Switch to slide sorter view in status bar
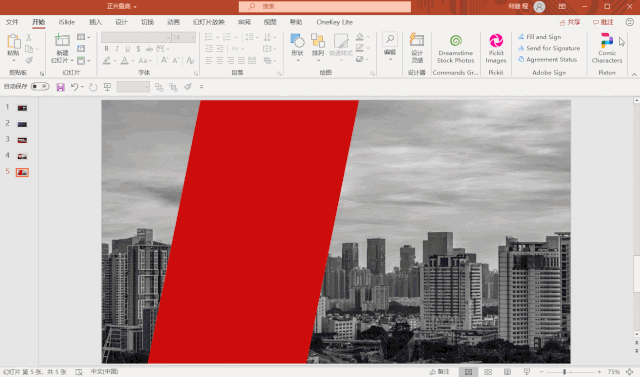 488,372
